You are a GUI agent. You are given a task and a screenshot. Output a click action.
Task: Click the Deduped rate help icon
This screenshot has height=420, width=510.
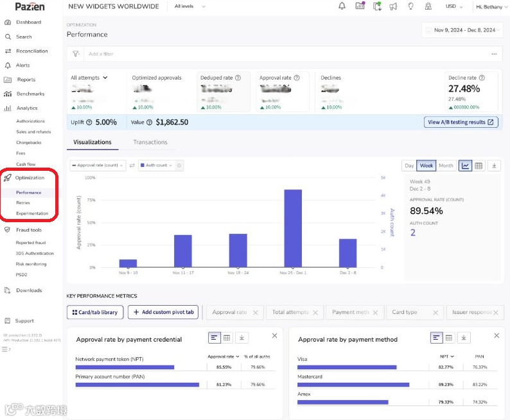(238, 78)
